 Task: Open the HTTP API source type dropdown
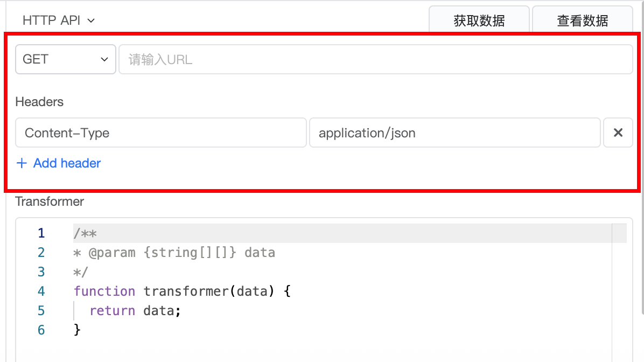coord(59,20)
